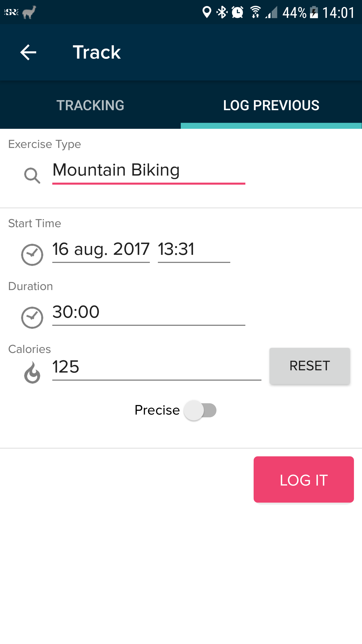
Task: Tap the Duration clock icon
Action: pos(32,317)
